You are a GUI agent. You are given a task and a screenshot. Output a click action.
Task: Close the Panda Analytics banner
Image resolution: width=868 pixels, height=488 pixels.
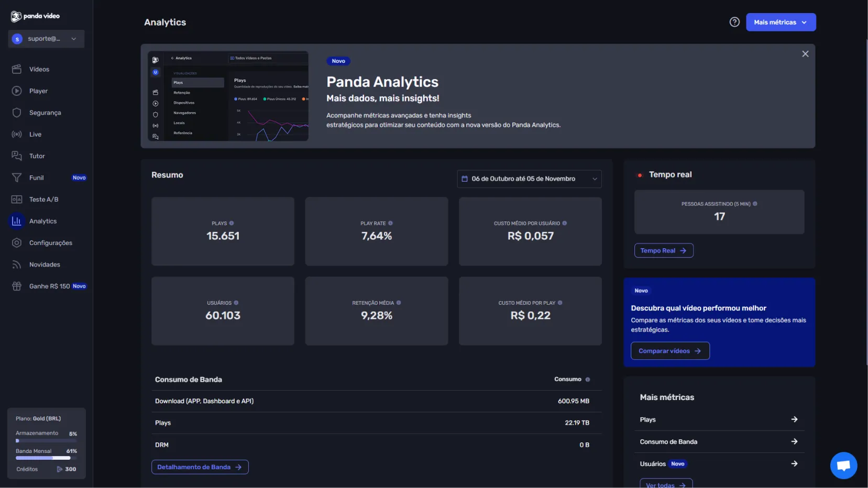[x=805, y=54]
